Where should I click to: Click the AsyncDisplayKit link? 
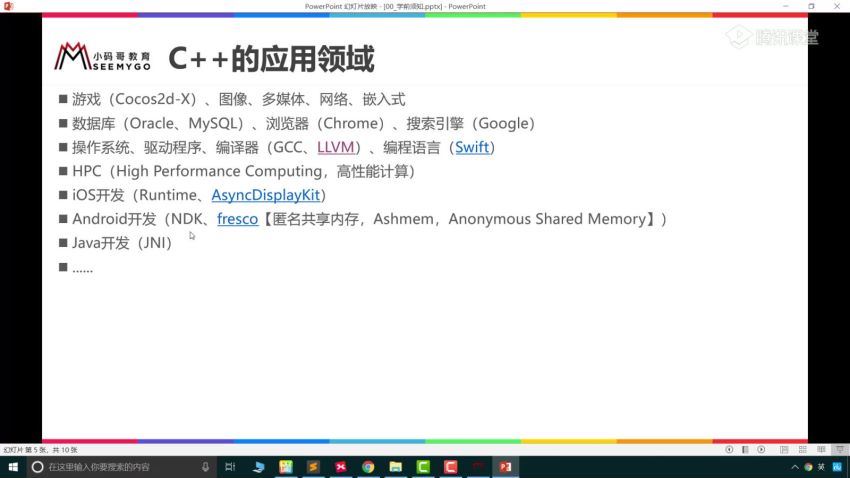coord(268,195)
